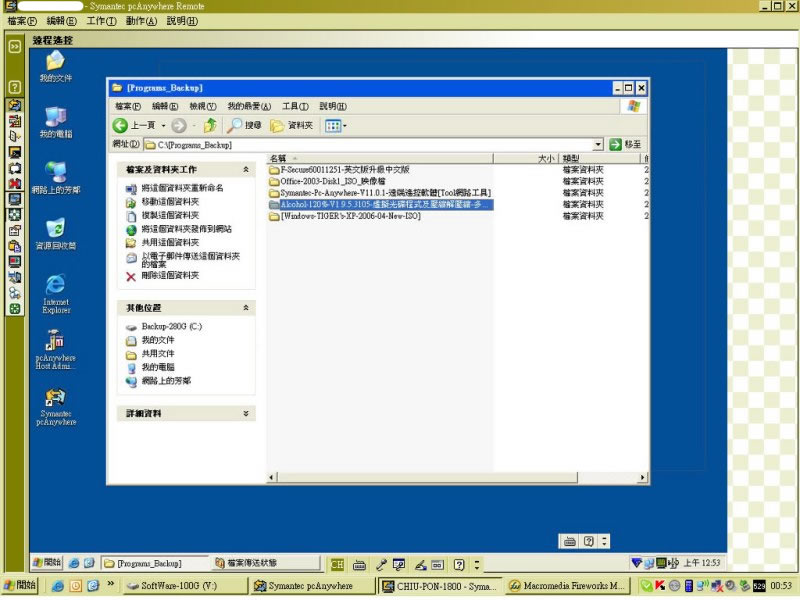Screen dimensions: 800x600
Task: Select Internet Explorer desktop icon
Action: pos(56,293)
